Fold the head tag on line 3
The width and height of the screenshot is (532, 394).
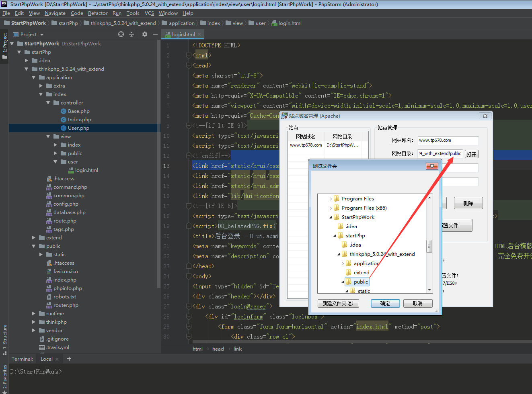(189, 65)
